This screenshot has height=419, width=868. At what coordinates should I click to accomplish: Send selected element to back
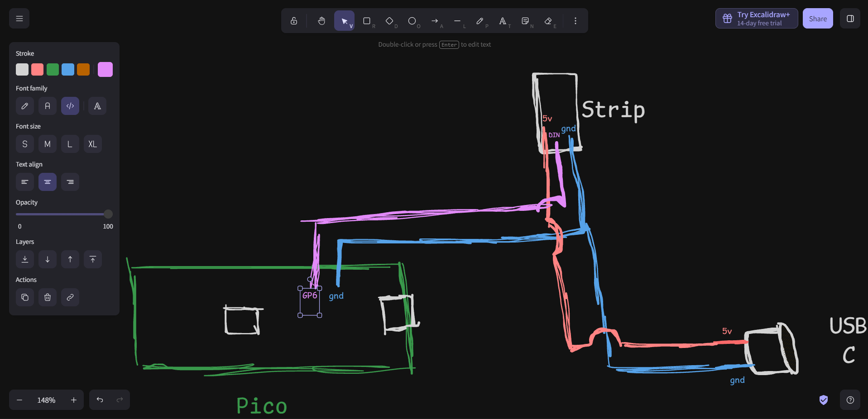(25, 259)
